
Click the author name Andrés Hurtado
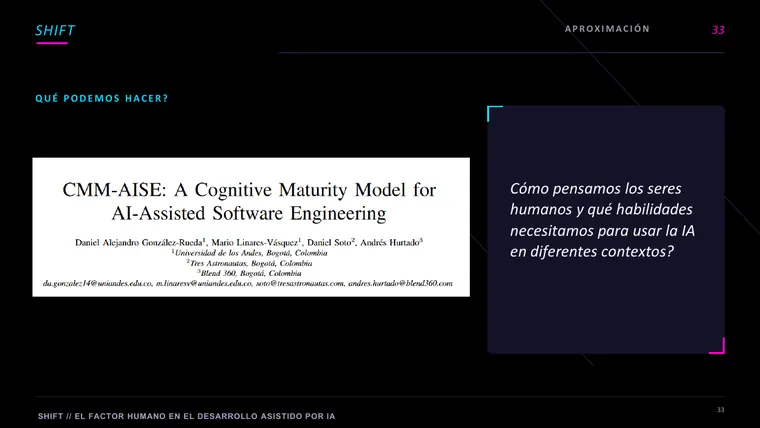(x=391, y=242)
